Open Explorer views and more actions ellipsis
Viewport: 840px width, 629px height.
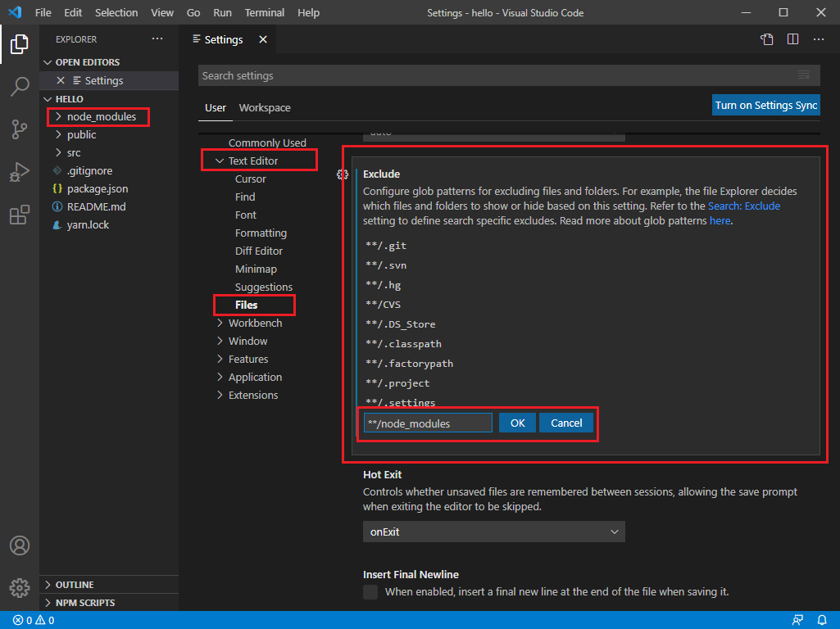(x=157, y=38)
